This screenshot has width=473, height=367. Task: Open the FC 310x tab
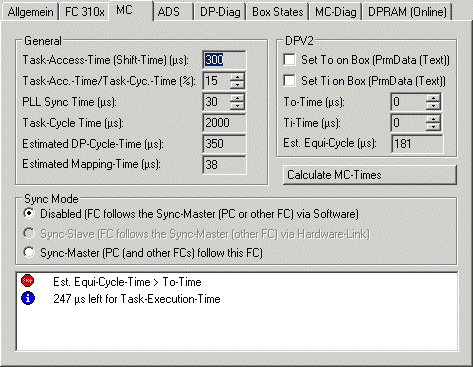pyautogui.click(x=84, y=12)
